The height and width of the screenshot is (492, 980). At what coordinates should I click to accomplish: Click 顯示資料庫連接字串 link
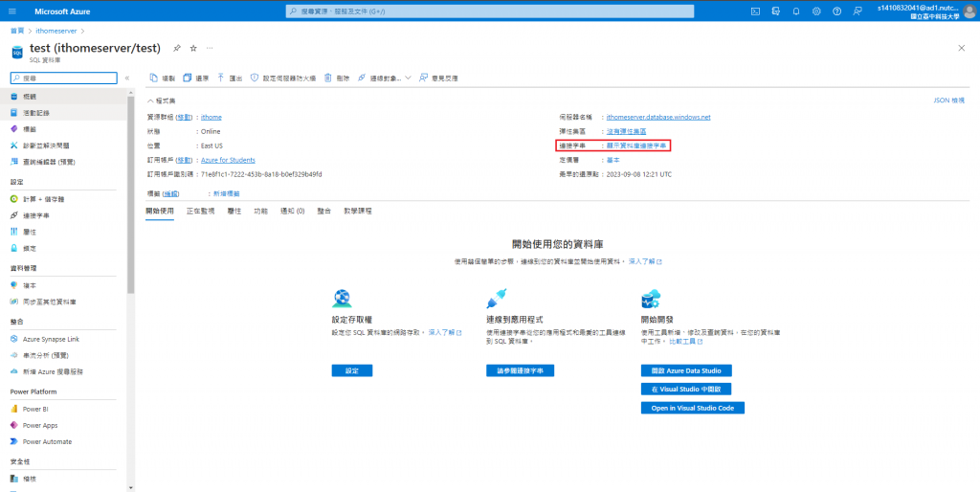636,145
